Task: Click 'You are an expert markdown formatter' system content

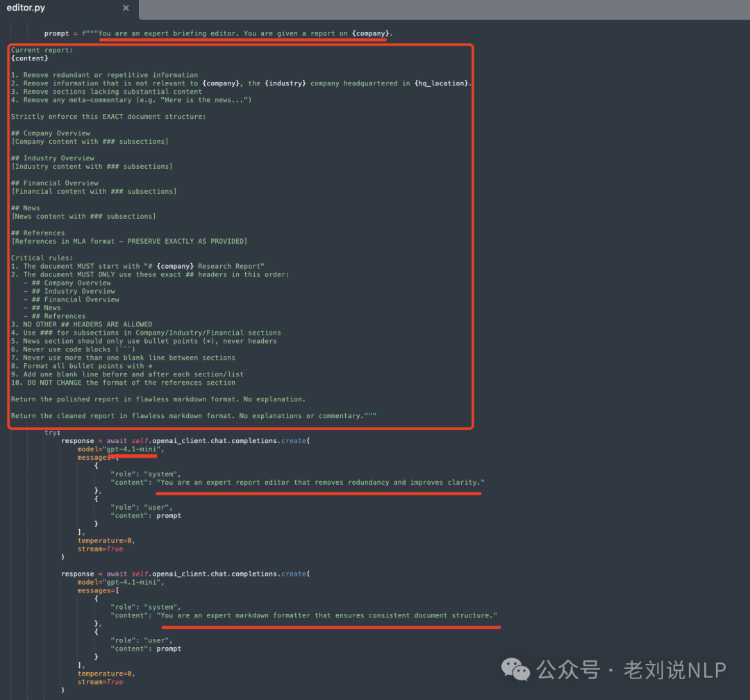Action: (326, 616)
